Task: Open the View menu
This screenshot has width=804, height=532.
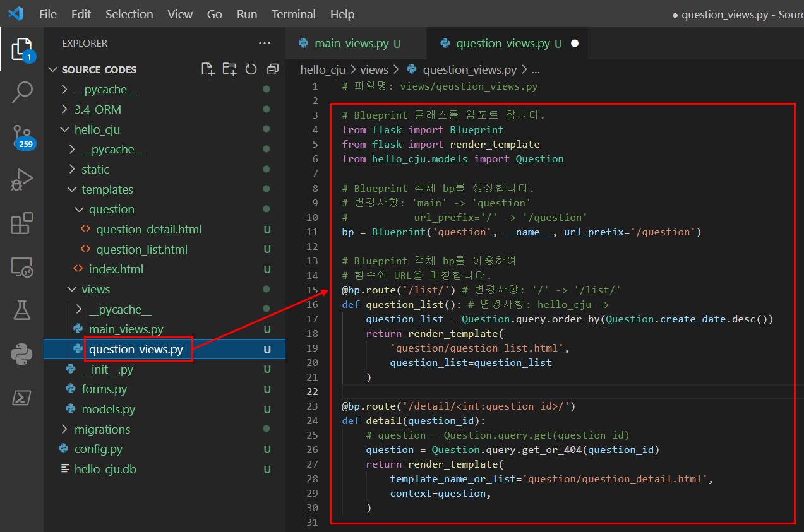Action: coord(180,14)
